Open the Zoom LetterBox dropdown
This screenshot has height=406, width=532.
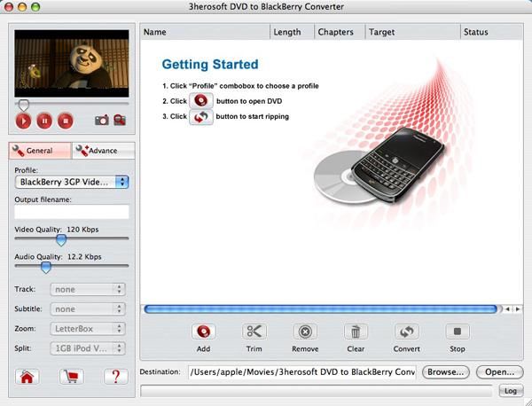click(88, 329)
